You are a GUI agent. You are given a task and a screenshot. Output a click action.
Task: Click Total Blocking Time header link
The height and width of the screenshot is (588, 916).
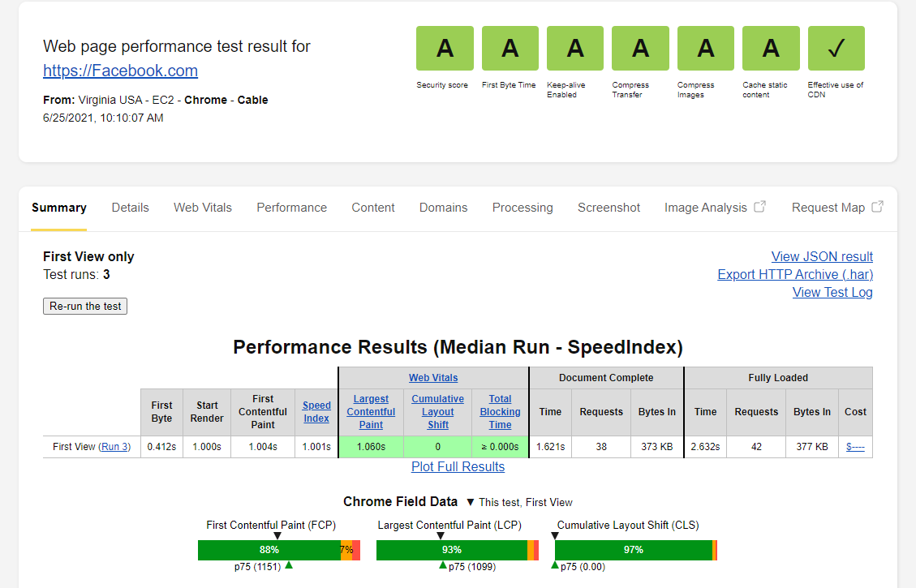(x=500, y=412)
